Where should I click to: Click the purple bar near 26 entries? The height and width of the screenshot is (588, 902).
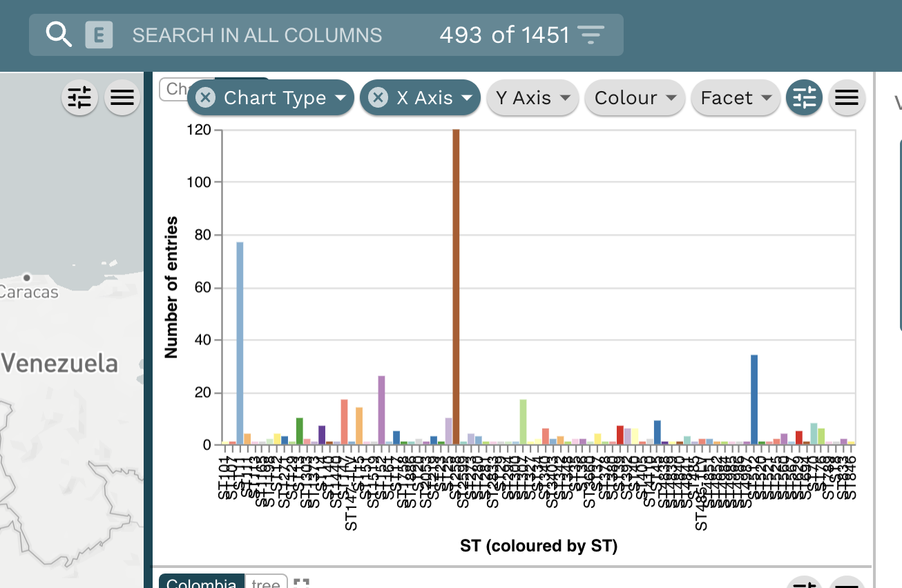(381, 411)
